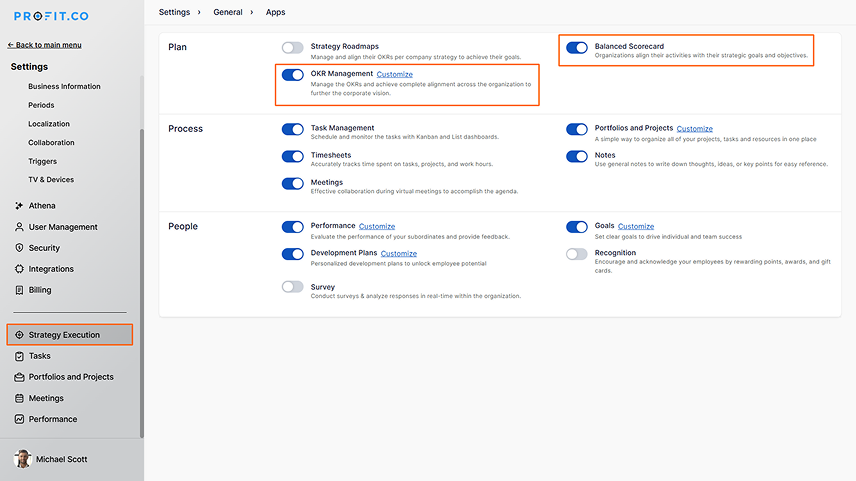This screenshot has width=856, height=481.
Task: Open the User Management menu label
Action: [x=63, y=227]
